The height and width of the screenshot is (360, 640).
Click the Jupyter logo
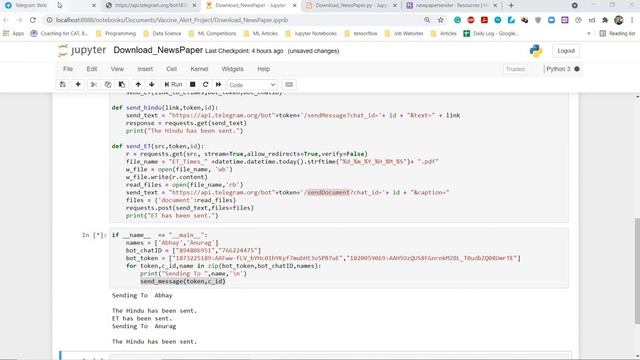pyautogui.click(x=82, y=50)
